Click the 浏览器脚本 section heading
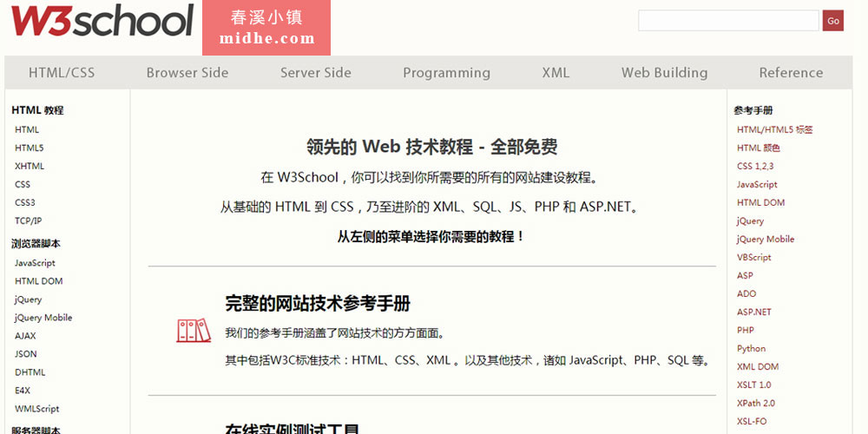Image resolution: width=868 pixels, height=434 pixels. point(36,244)
